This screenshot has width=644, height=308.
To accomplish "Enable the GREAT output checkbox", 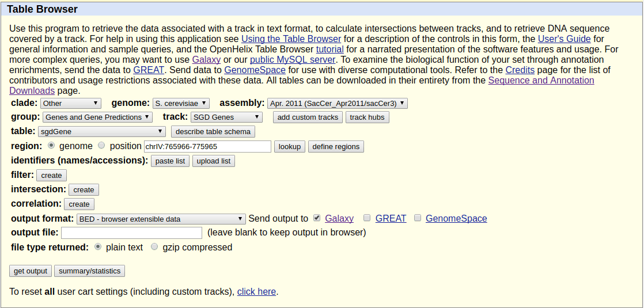I will [x=367, y=218].
